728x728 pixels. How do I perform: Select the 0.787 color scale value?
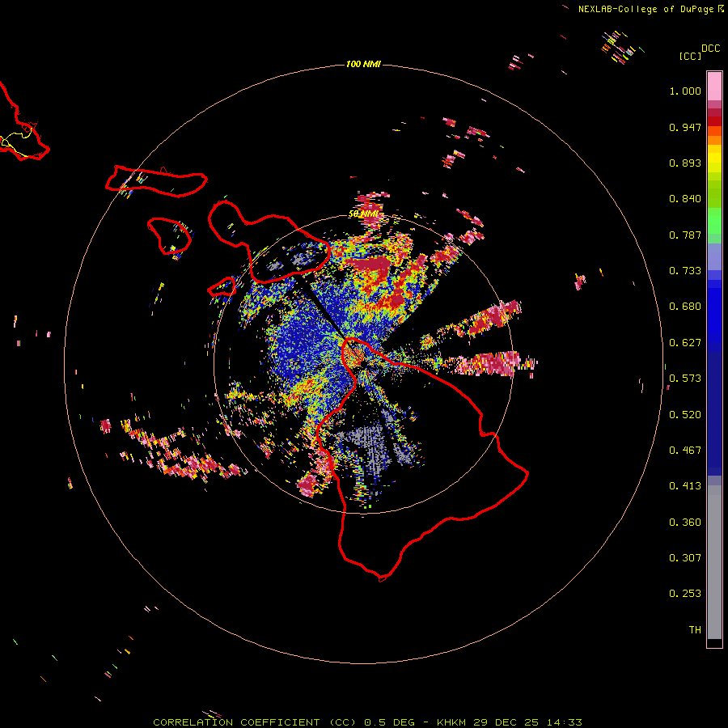point(685,235)
